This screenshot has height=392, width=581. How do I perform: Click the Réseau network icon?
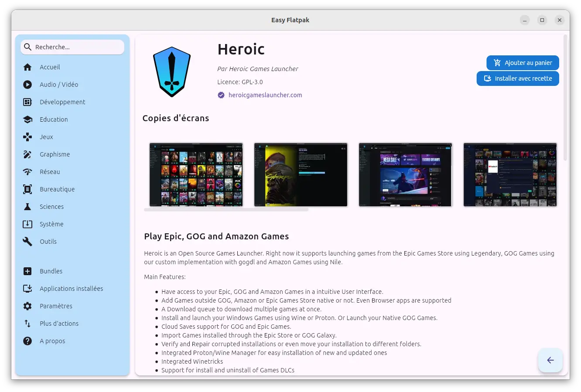point(27,172)
